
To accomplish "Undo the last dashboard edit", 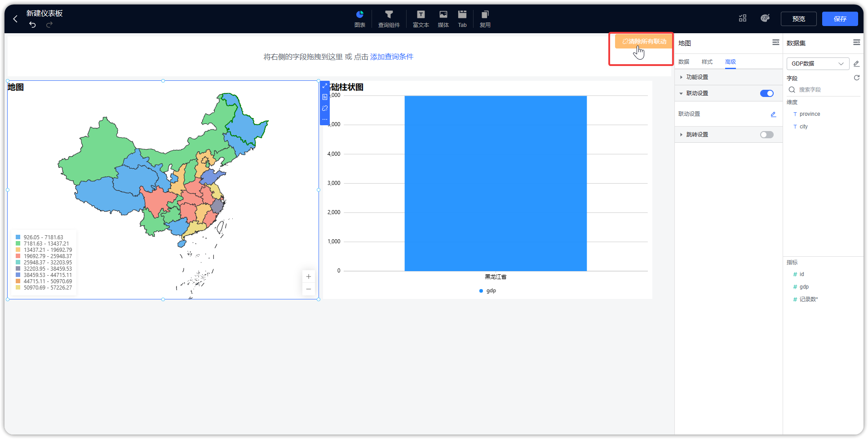I will [x=32, y=25].
